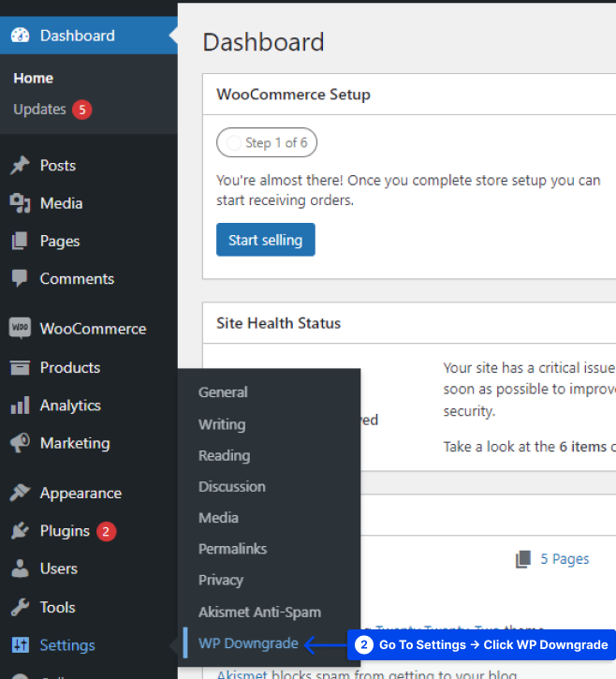Open the Dashboard menu item
This screenshot has width=616, height=679.
[x=89, y=36]
